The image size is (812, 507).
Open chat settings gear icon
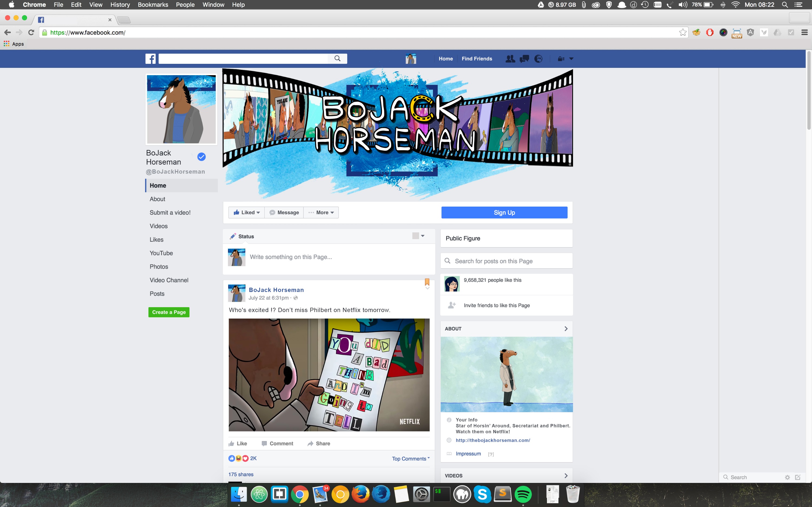click(x=787, y=477)
